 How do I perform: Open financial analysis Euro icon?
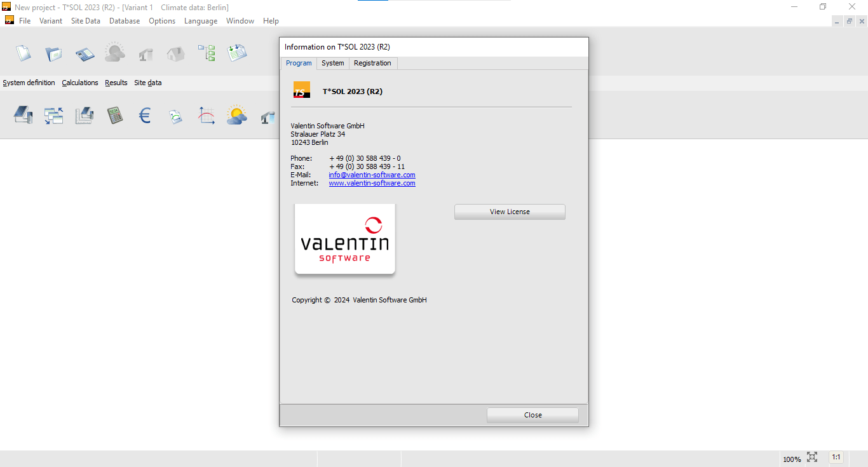(145, 115)
